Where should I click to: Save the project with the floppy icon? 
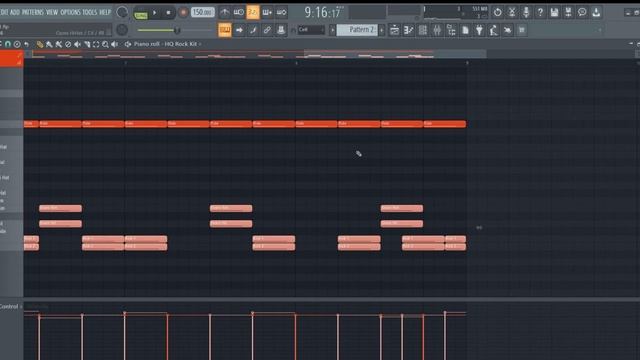coord(554,13)
